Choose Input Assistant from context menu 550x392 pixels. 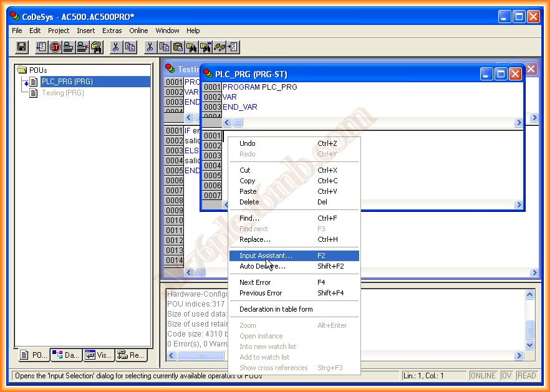(266, 256)
